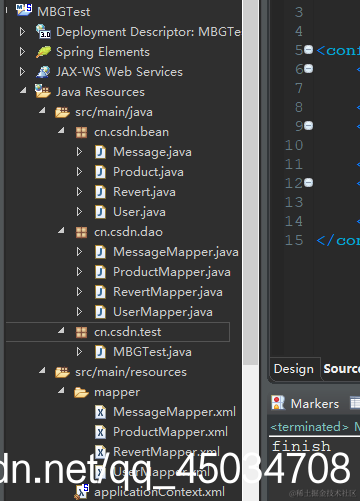This screenshot has width=360, height=501.
Task: Click the ProductMapper.xml file icon
Action: [x=100, y=432]
